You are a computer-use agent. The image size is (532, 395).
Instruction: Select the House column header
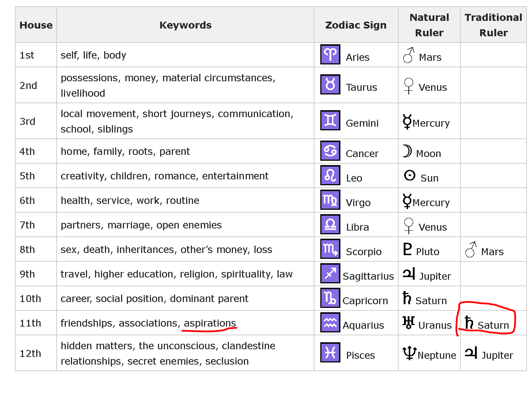pyautogui.click(x=36, y=25)
